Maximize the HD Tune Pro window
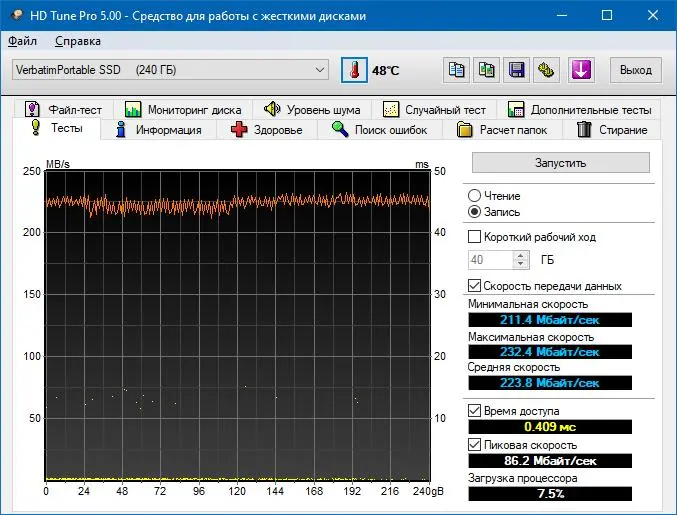The height and width of the screenshot is (515, 677). [607, 16]
